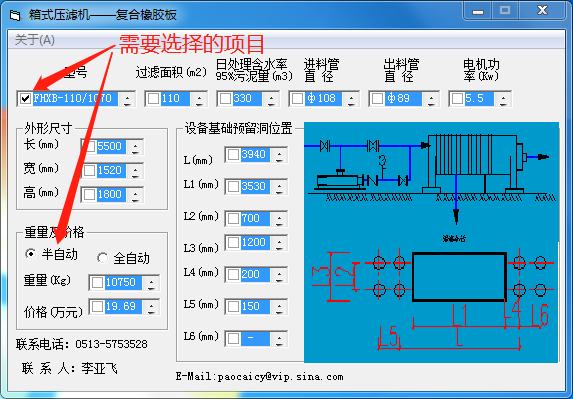Check the 出料管 Φ89 checkbox

point(378,99)
